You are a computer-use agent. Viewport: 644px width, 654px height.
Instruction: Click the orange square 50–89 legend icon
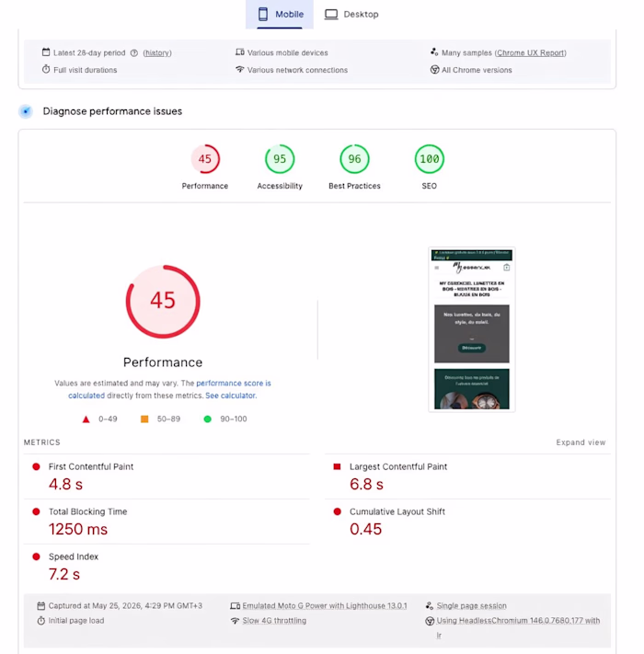tap(144, 419)
